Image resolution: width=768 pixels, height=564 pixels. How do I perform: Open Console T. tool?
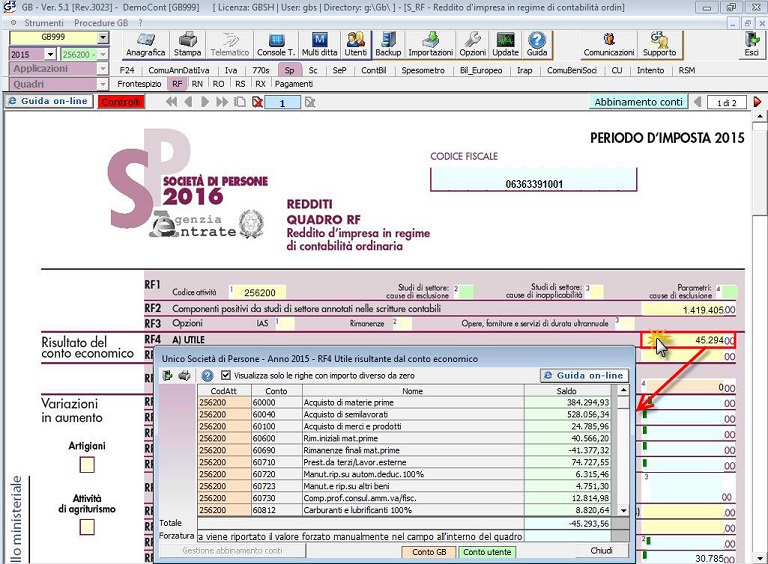[x=276, y=45]
